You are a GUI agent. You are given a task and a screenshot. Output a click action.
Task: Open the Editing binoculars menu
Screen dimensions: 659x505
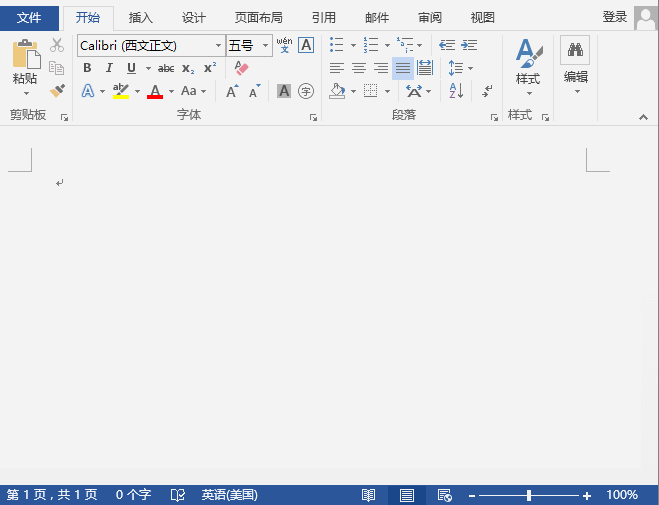[x=575, y=65]
